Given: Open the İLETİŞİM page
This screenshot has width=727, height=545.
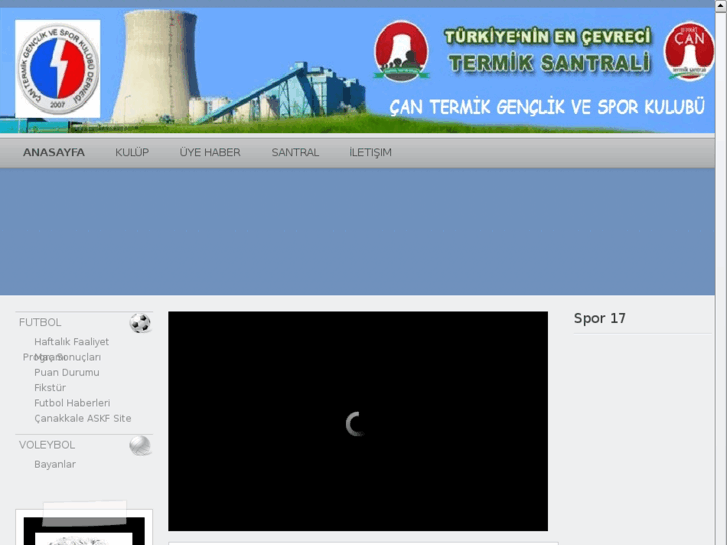Looking at the screenshot, I should (x=370, y=152).
